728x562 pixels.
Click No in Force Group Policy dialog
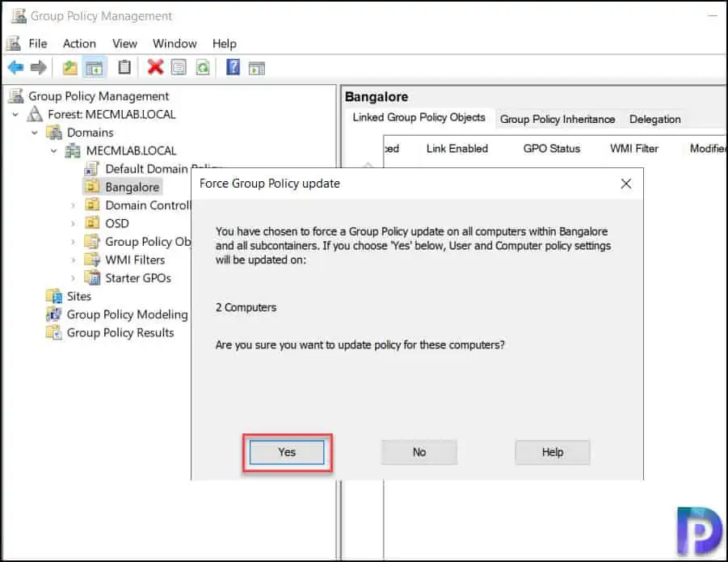point(419,452)
